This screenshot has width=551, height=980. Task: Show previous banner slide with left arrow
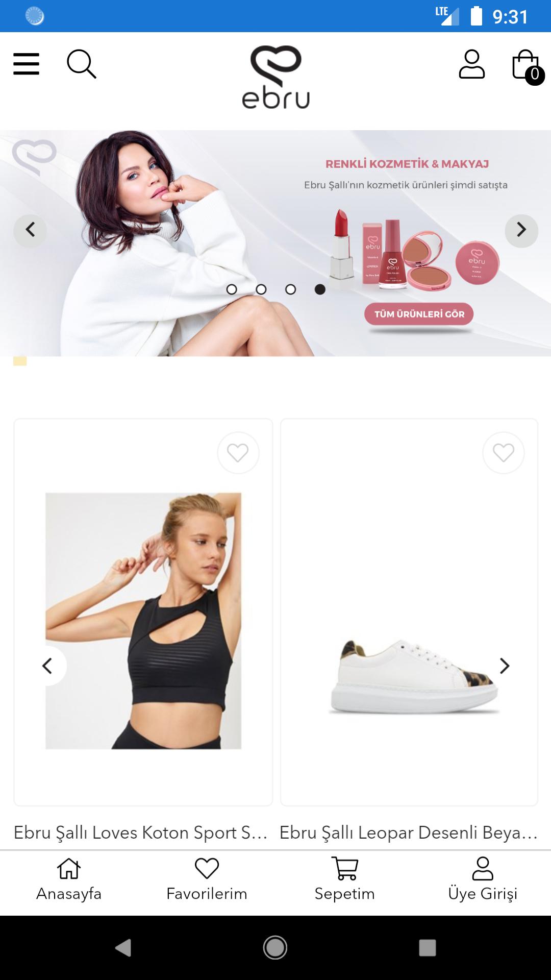(30, 230)
